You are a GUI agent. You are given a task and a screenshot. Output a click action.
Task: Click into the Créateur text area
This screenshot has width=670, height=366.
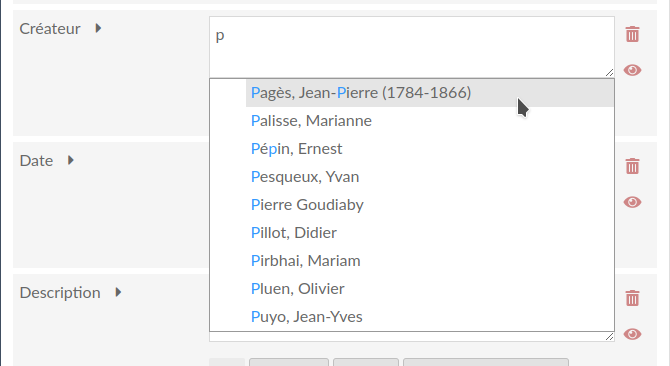point(412,47)
